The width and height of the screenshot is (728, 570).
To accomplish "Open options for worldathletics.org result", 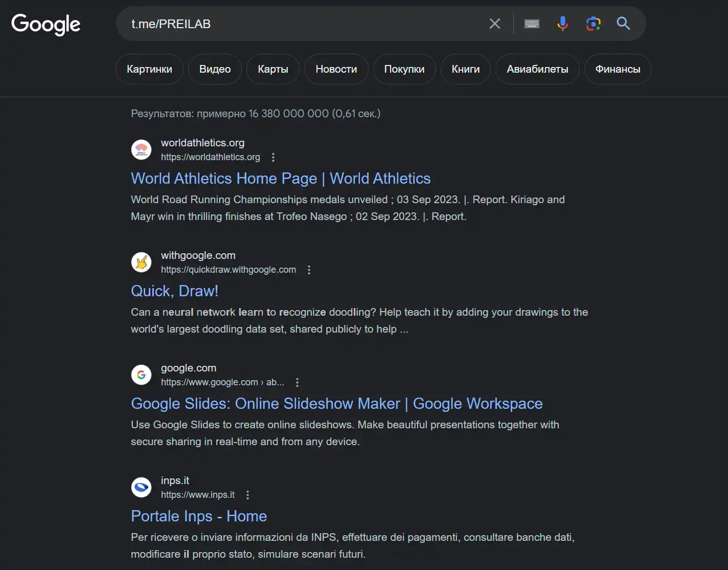I will 273,157.
